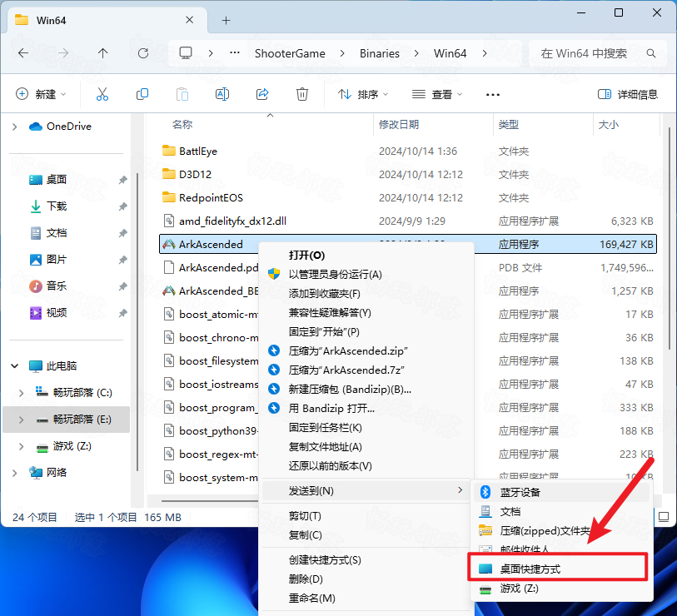Click the navigation pane vertical scrollbar

coord(137,321)
